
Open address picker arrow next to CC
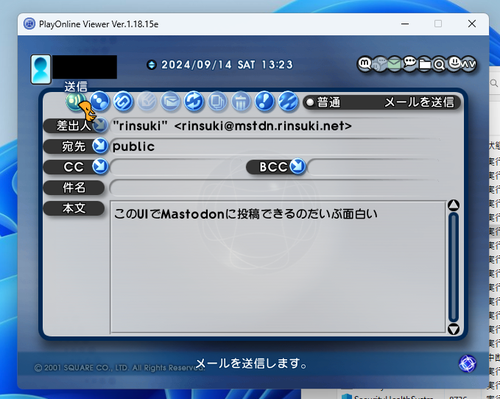[x=100, y=166]
